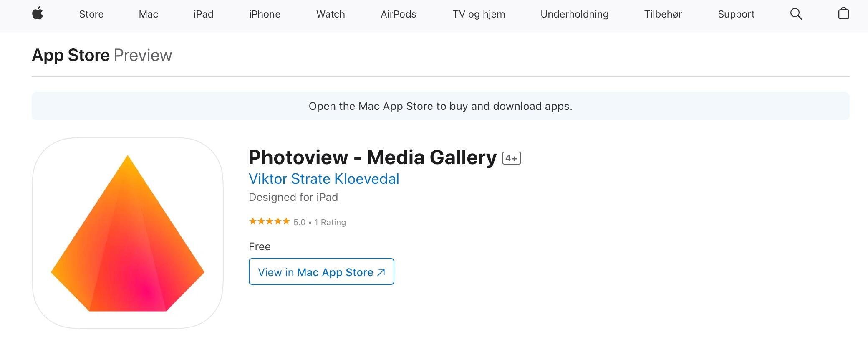Open the Store menu
The height and width of the screenshot is (340, 868).
point(91,14)
